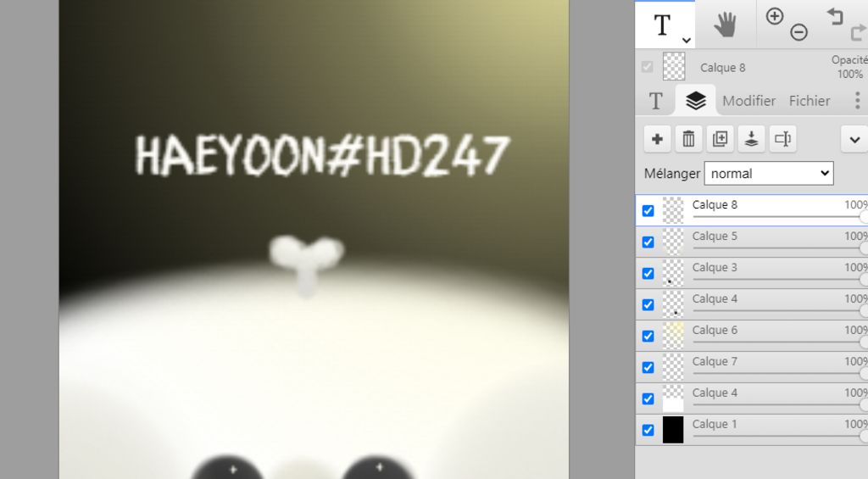
Task: Rename the selected layer
Action: click(782, 139)
